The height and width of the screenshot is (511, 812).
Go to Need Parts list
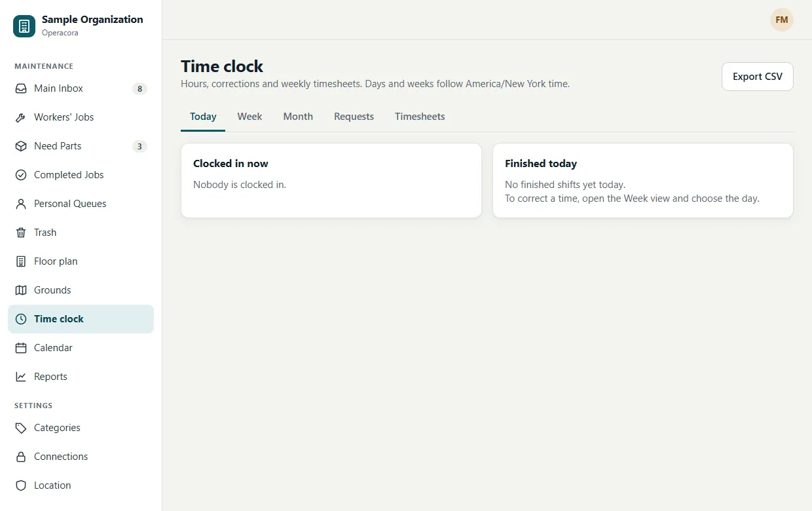pyautogui.click(x=81, y=146)
